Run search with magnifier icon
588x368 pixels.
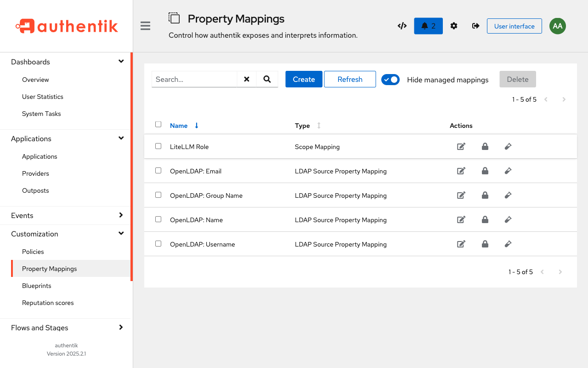pyautogui.click(x=267, y=79)
